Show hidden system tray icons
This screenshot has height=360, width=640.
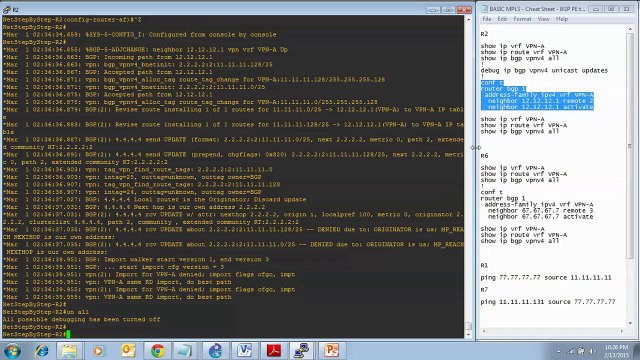click(x=558, y=351)
